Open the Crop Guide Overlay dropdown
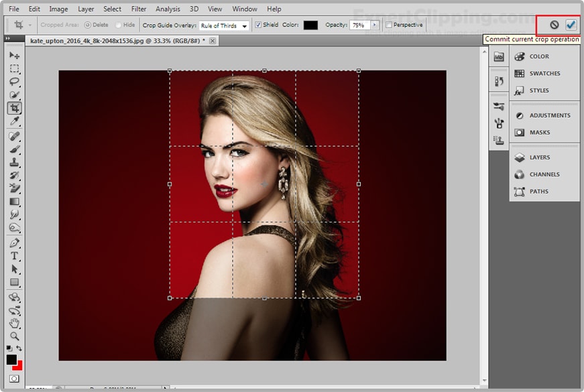The height and width of the screenshot is (392, 584). [225, 25]
